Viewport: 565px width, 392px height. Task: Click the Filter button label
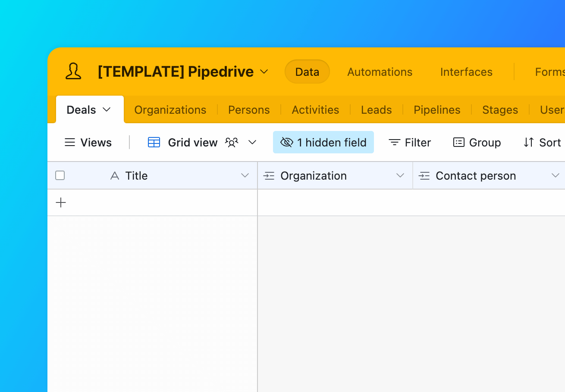tap(418, 143)
